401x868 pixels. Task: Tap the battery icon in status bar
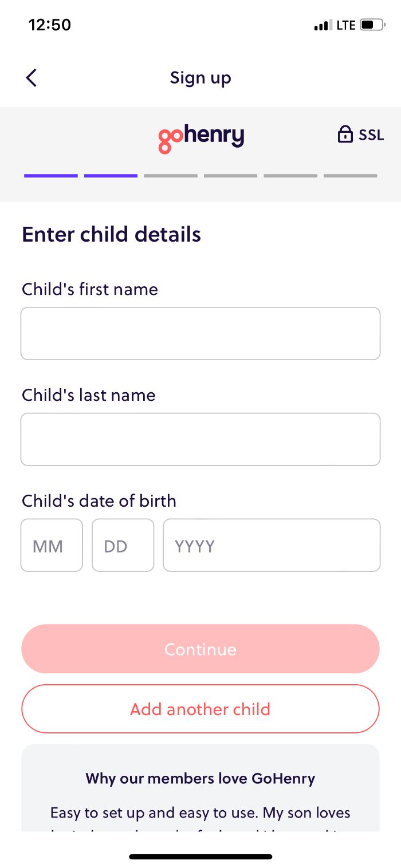371,25
